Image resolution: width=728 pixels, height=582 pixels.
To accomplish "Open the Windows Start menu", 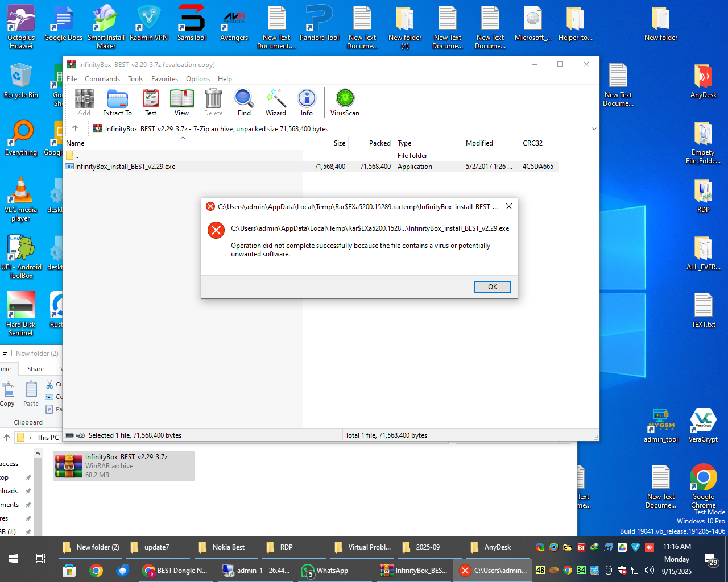I will coord(14,559).
